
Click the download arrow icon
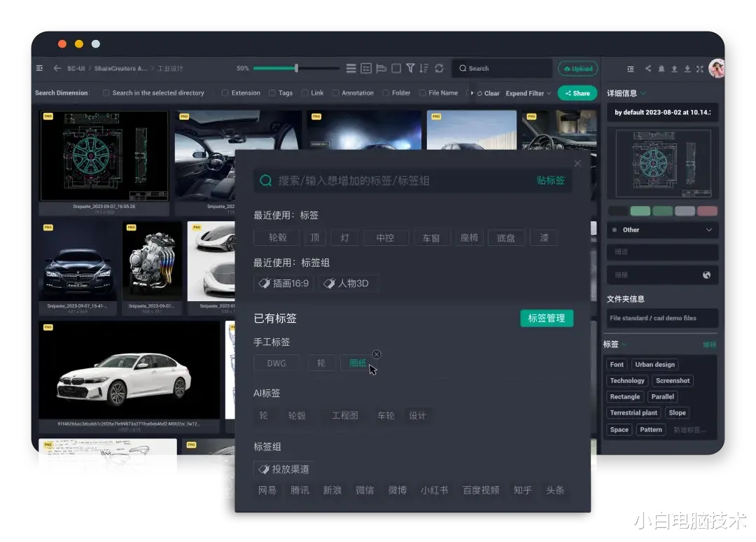pyautogui.click(x=687, y=69)
